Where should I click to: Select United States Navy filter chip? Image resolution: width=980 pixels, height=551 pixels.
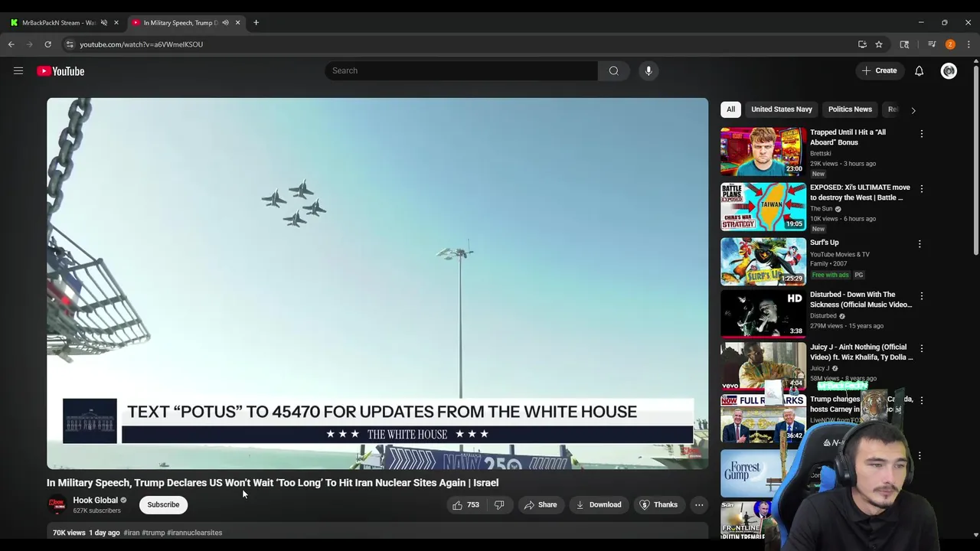(x=781, y=109)
